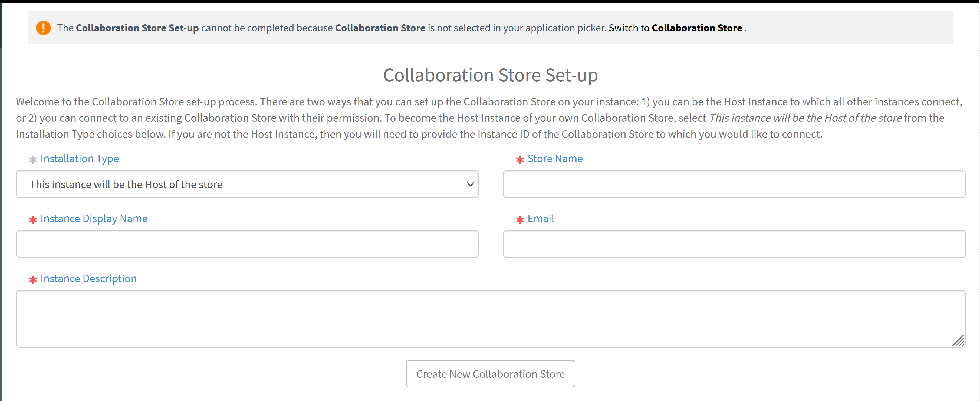The width and height of the screenshot is (980, 401).
Task: Click the Email label
Action: (x=540, y=218)
